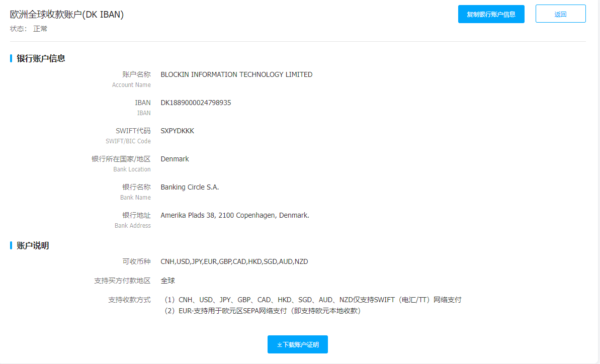Select account name BLOCKIN INFORMATION TECHNOLOGY LIMITED
600x364 pixels.
pyautogui.click(x=236, y=74)
